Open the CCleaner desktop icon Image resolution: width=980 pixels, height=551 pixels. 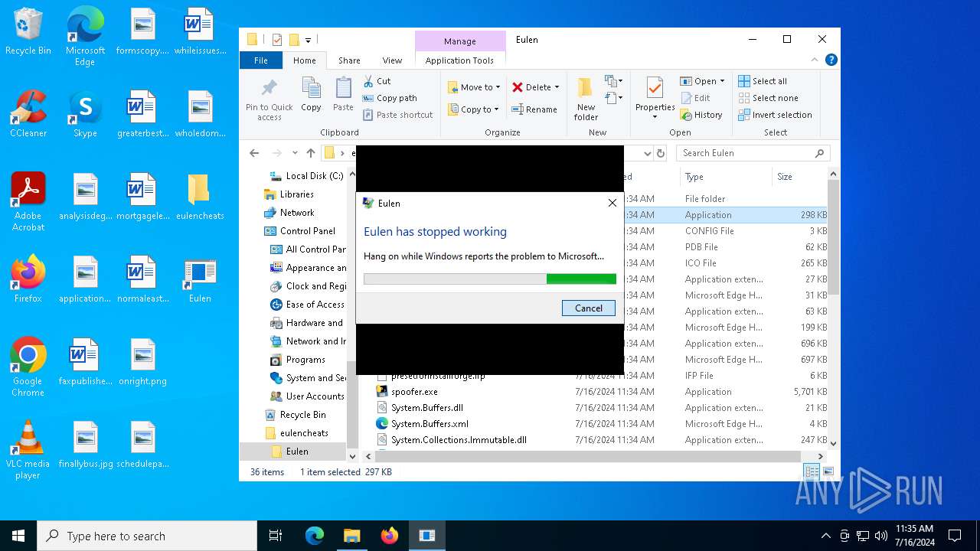pyautogui.click(x=28, y=115)
